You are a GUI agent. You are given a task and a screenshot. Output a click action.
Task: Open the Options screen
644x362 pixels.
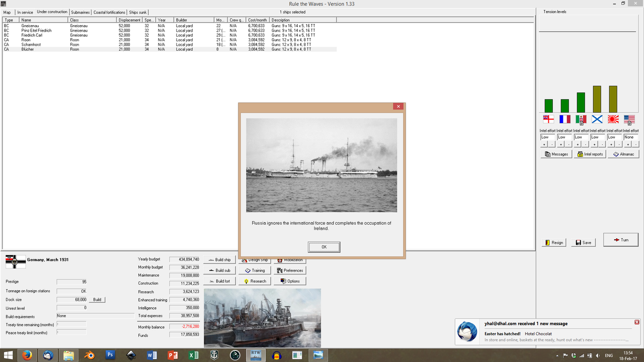pyautogui.click(x=289, y=281)
